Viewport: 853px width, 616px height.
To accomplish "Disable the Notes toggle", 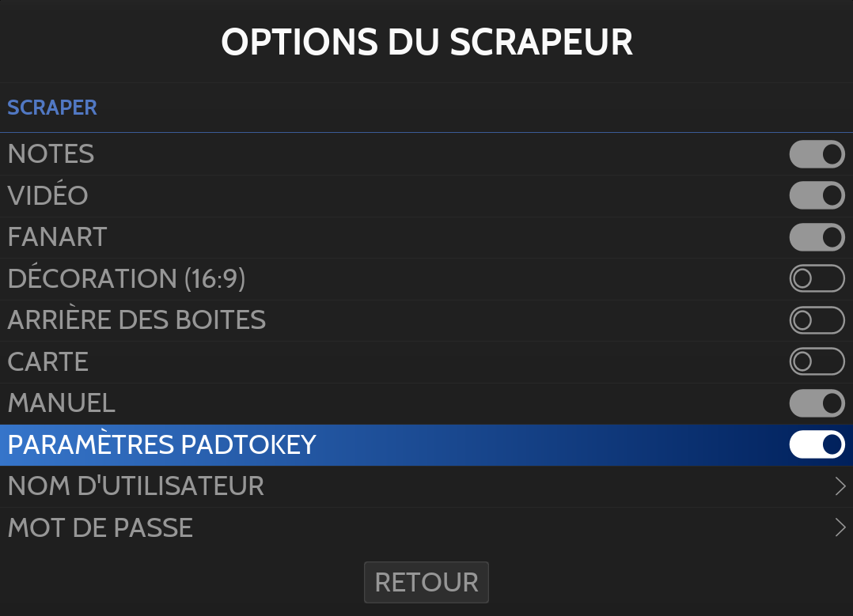I will tap(817, 154).
